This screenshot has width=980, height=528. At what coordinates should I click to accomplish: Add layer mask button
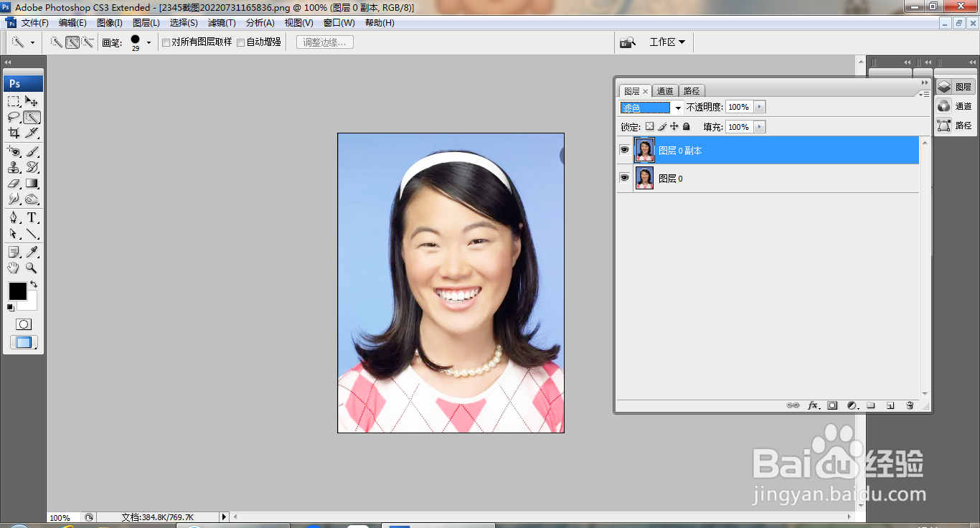[832, 405]
